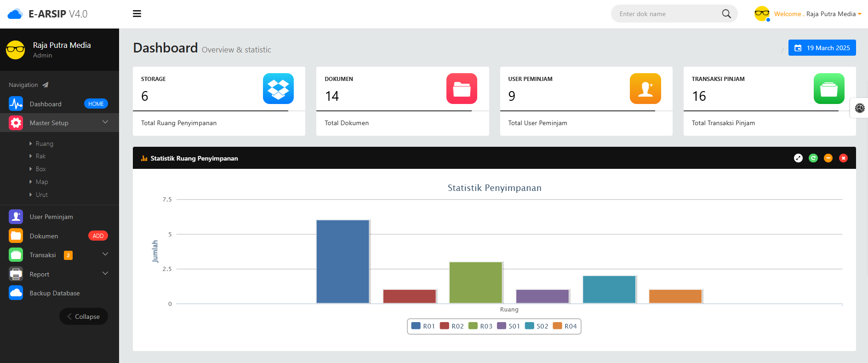The width and height of the screenshot is (868, 363).
Task: Click the Enter dok name search field
Action: pyautogui.click(x=667, y=14)
